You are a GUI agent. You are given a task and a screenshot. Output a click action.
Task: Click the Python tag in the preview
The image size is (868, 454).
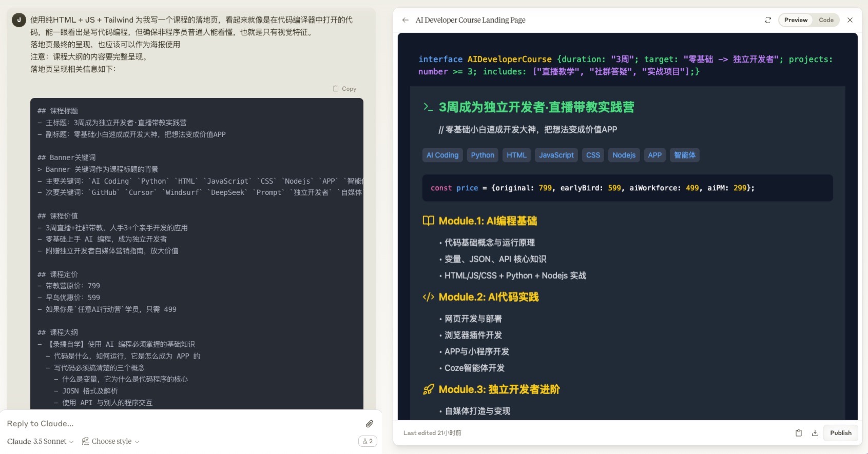pyautogui.click(x=483, y=155)
